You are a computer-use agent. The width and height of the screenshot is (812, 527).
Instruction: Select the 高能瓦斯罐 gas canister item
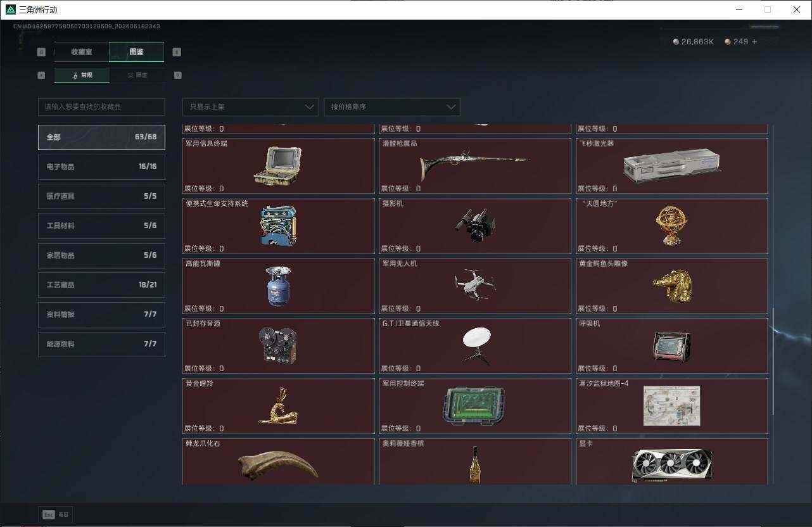[278, 286]
